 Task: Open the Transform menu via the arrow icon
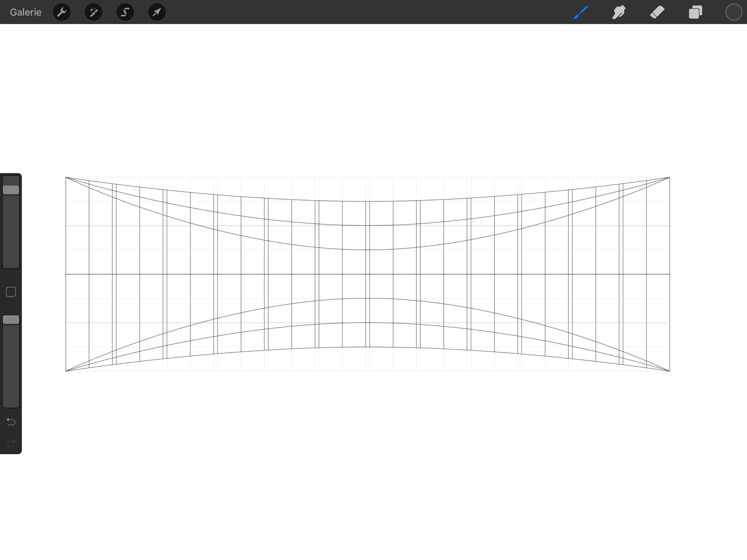tap(156, 12)
